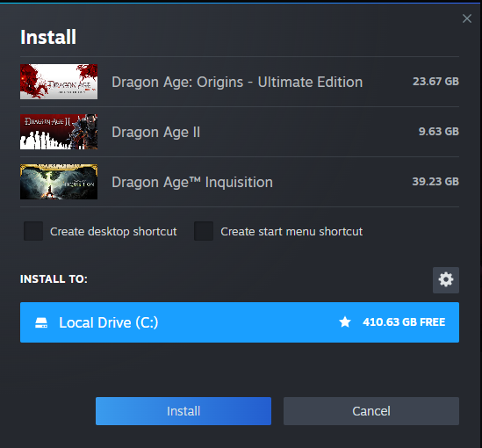Click the 410.63 GB FREE text
Viewport: 482px width, 448px height.
click(404, 322)
